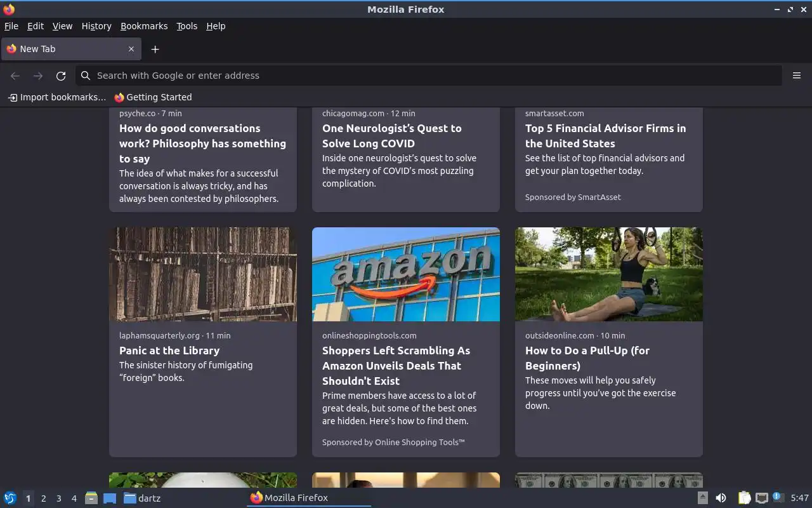Switch to workspace 3
812x508 pixels.
click(x=58, y=498)
